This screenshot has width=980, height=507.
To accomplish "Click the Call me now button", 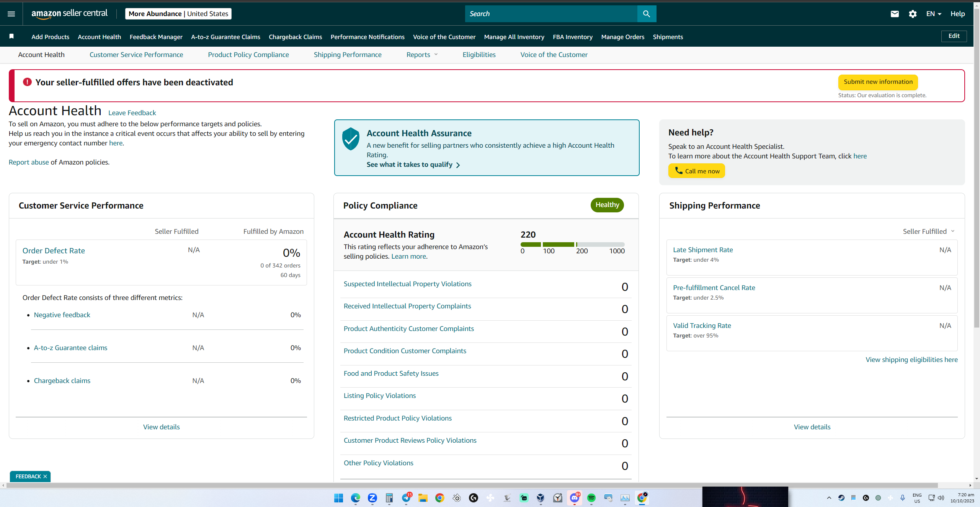I will [x=697, y=171].
